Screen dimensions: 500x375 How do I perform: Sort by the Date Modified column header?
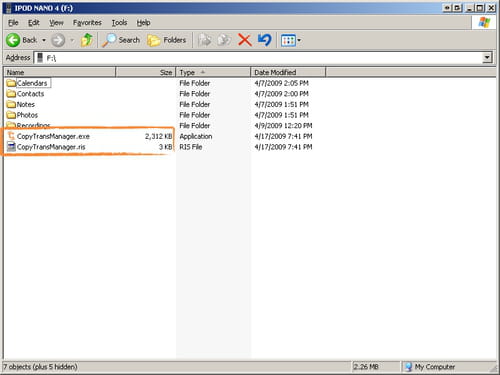click(x=288, y=72)
